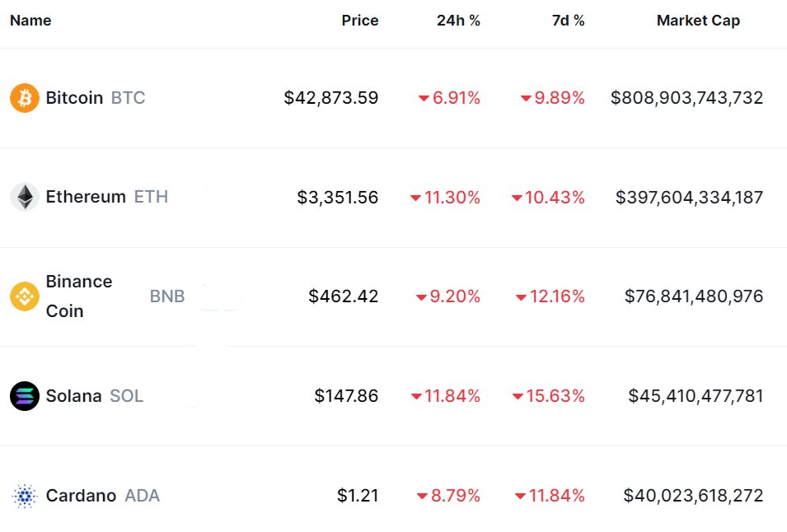Click Bitcoin's market cap value $808,903,743,732
The height and width of the screenshot is (532, 787).
click(x=686, y=98)
